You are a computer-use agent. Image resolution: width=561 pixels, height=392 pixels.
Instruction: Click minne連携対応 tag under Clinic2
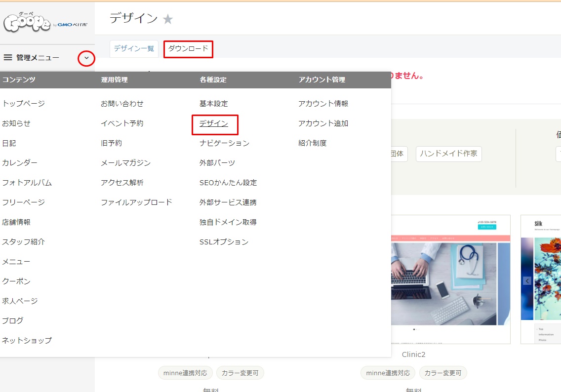388,373
